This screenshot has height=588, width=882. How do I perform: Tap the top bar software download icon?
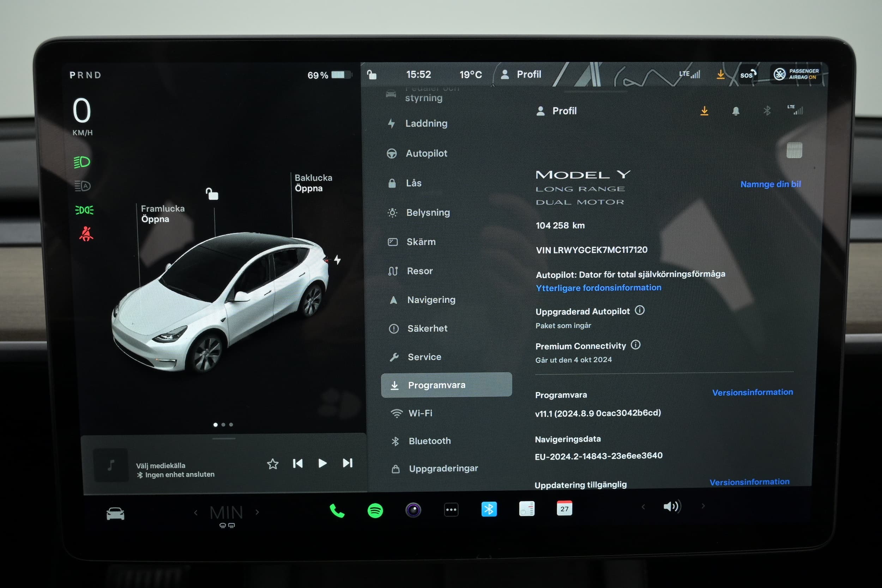tap(720, 74)
